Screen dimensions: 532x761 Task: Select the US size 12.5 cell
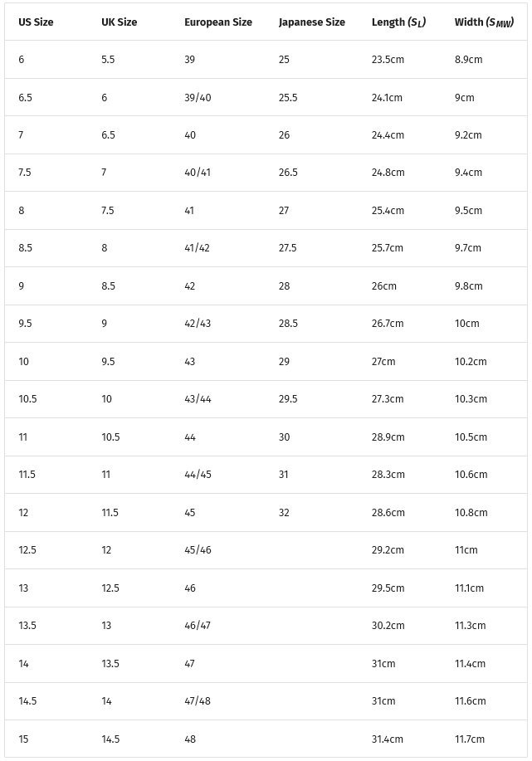point(27,550)
